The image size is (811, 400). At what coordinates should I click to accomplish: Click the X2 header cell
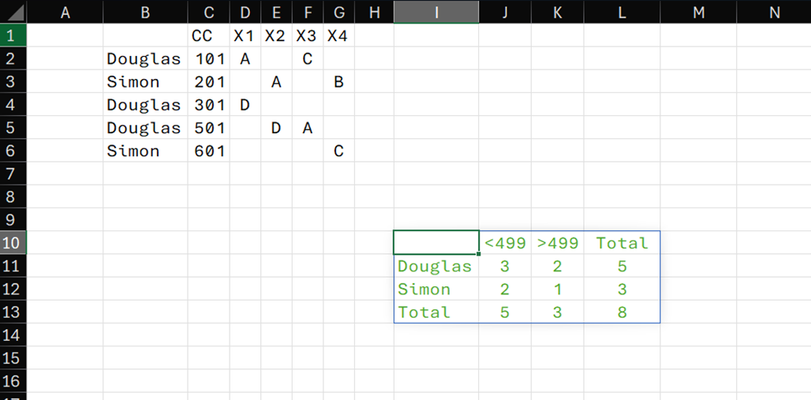pos(276,35)
